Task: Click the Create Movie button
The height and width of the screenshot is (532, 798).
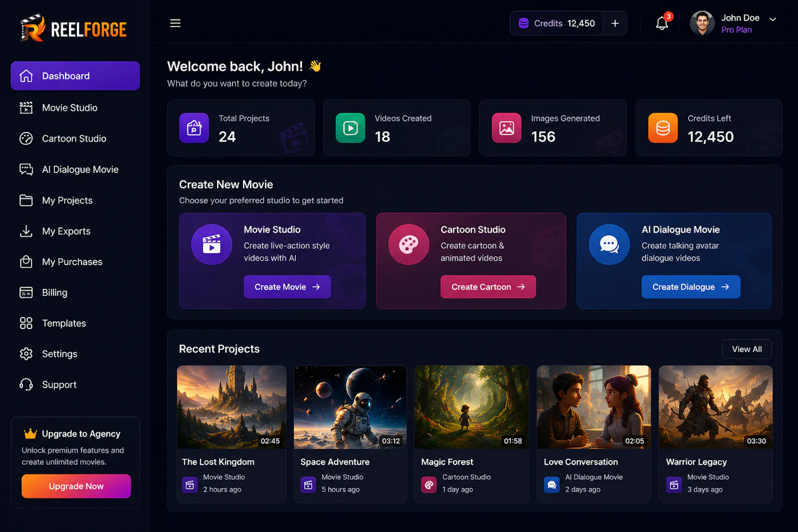Action: (x=287, y=287)
